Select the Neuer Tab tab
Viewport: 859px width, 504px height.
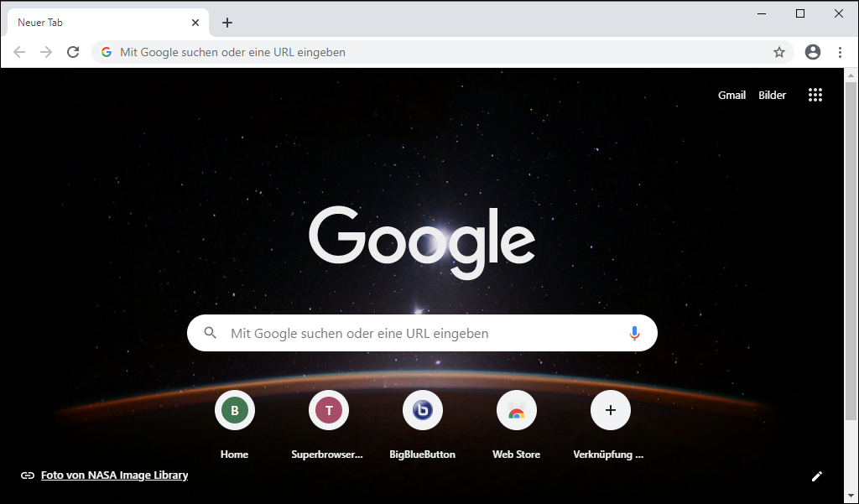(92, 23)
